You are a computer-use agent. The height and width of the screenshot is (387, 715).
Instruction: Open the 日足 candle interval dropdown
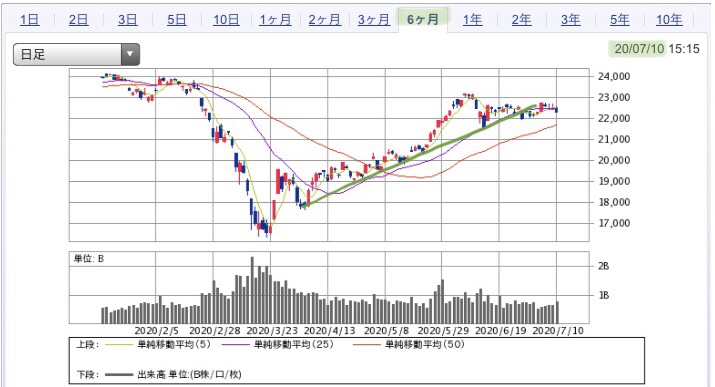(x=76, y=54)
